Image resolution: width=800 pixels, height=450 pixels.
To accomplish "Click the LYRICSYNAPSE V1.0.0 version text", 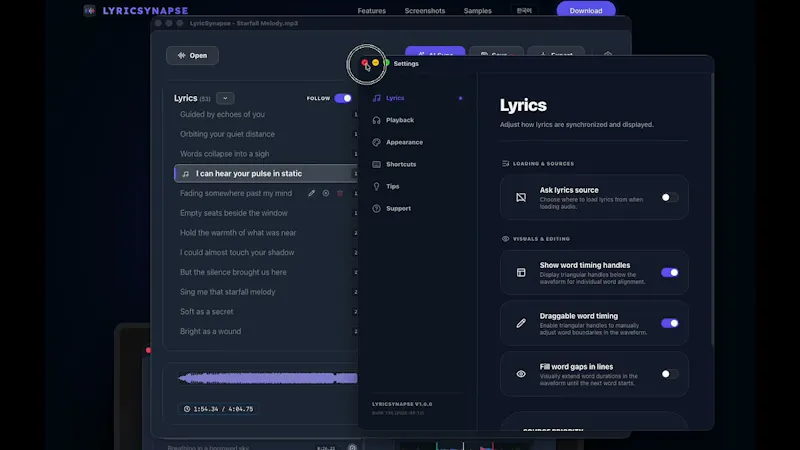I will pos(402,404).
